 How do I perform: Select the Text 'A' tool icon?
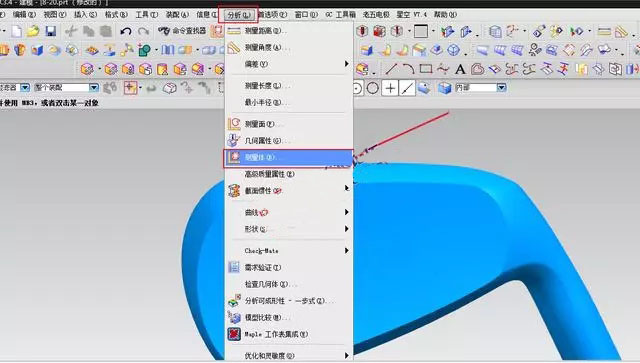460,69
